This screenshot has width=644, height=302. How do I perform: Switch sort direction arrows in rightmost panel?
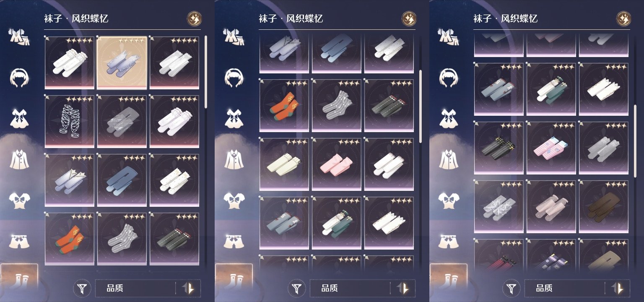pos(618,289)
